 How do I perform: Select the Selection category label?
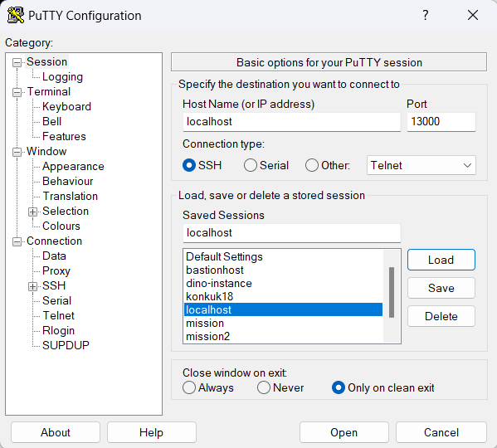[66, 211]
